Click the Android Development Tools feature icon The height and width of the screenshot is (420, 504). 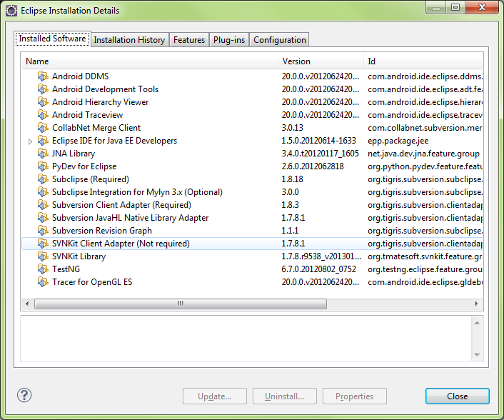(43, 89)
